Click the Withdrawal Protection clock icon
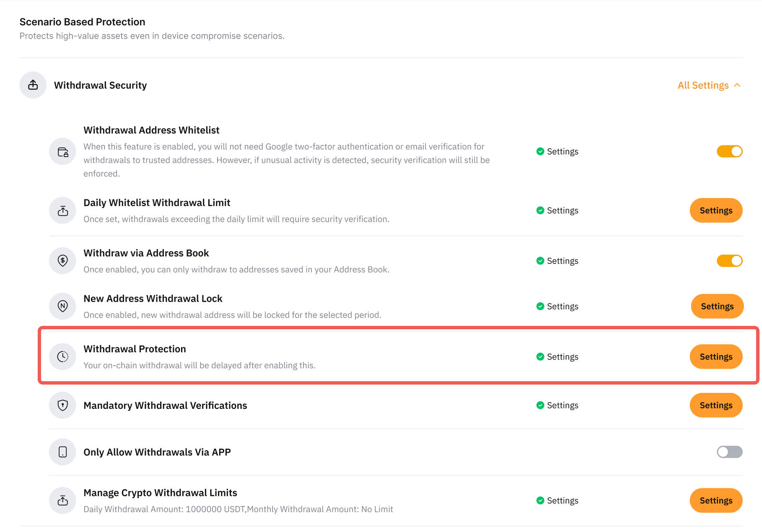The image size is (762, 532). pos(62,356)
